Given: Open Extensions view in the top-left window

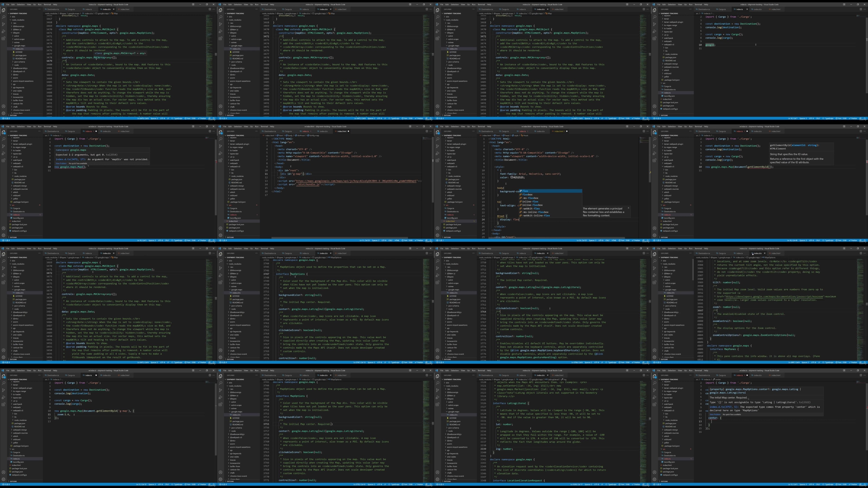Looking at the screenshot, I should [x=3, y=38].
